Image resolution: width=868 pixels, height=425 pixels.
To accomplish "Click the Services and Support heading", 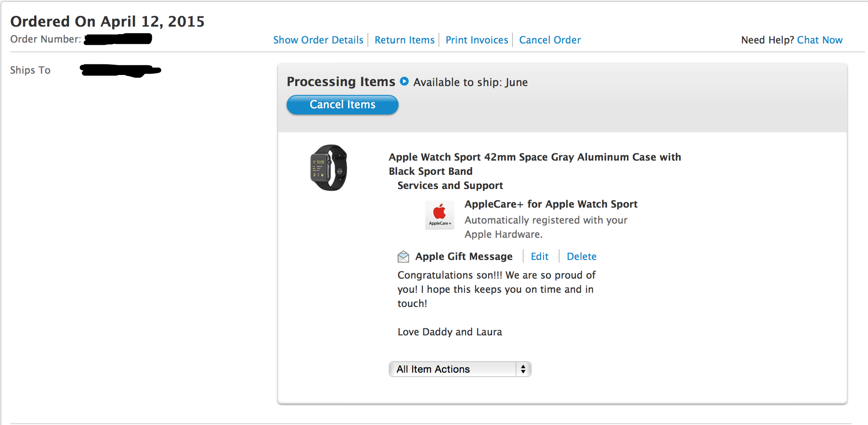I will point(450,185).
